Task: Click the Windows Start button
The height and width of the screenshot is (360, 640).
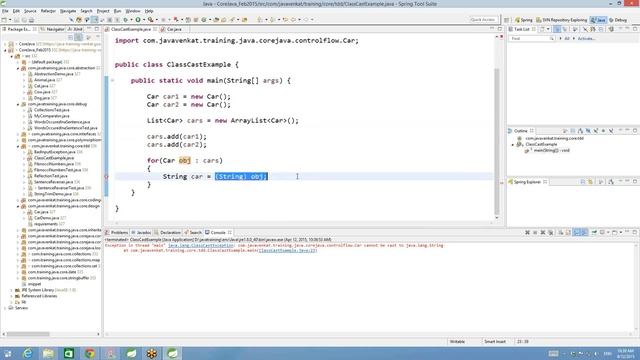Action: coord(8,353)
